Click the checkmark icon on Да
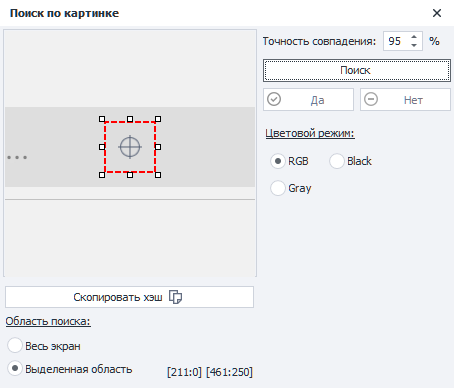The height and width of the screenshot is (388, 454). click(274, 99)
